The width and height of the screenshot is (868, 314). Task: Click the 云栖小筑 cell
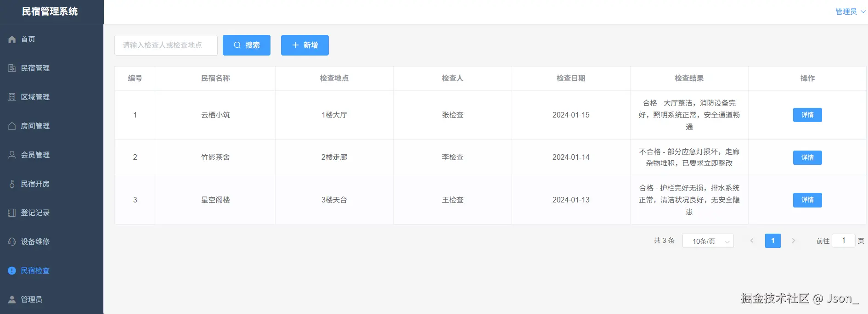tap(215, 115)
